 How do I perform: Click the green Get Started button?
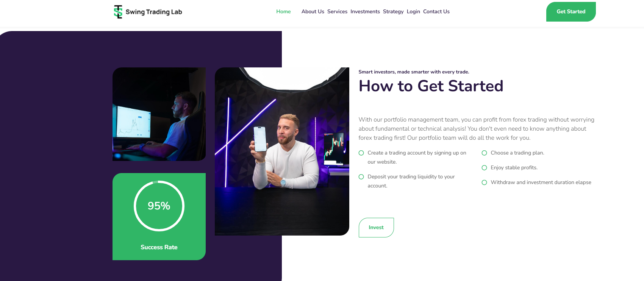571,12
